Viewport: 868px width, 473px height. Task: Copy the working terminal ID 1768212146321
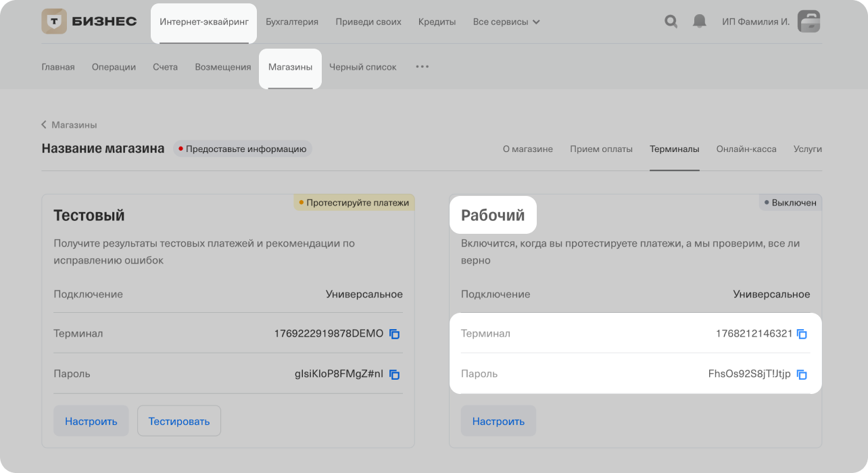[x=802, y=334]
